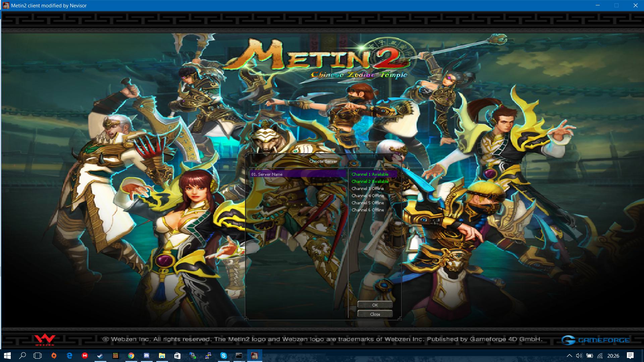Screen dimensions: 644x362
Task: Open File Explorer from the taskbar
Action: tap(162, 356)
